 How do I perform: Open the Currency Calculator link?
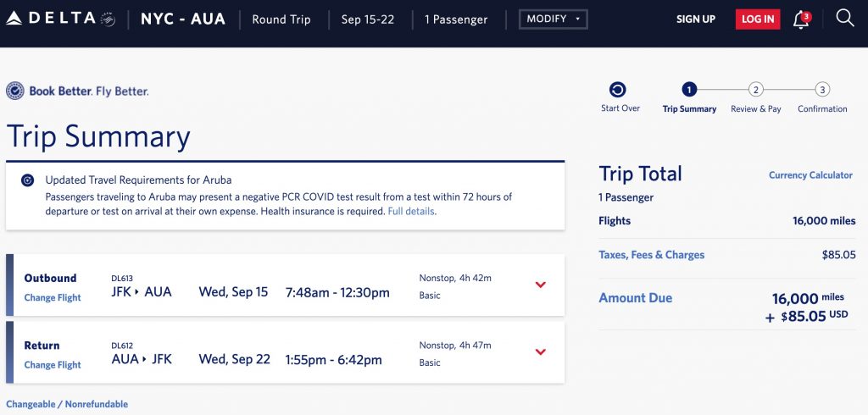click(x=810, y=175)
